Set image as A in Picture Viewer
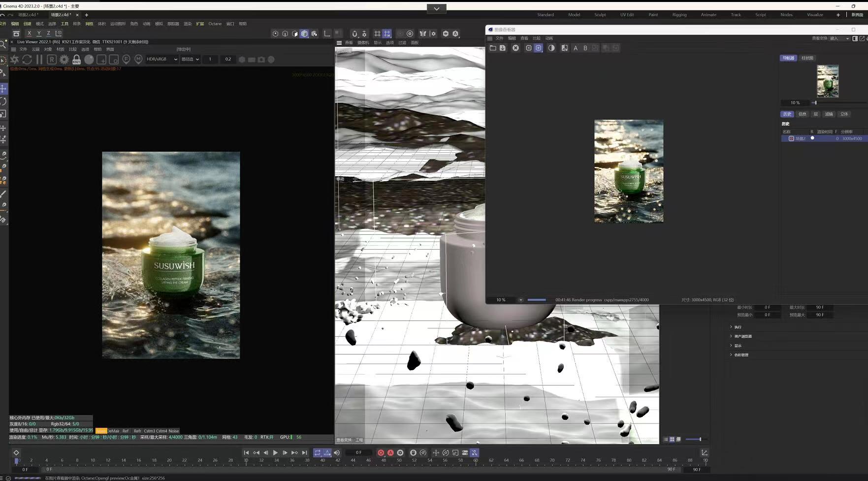This screenshot has width=868, height=481. pyautogui.click(x=575, y=48)
